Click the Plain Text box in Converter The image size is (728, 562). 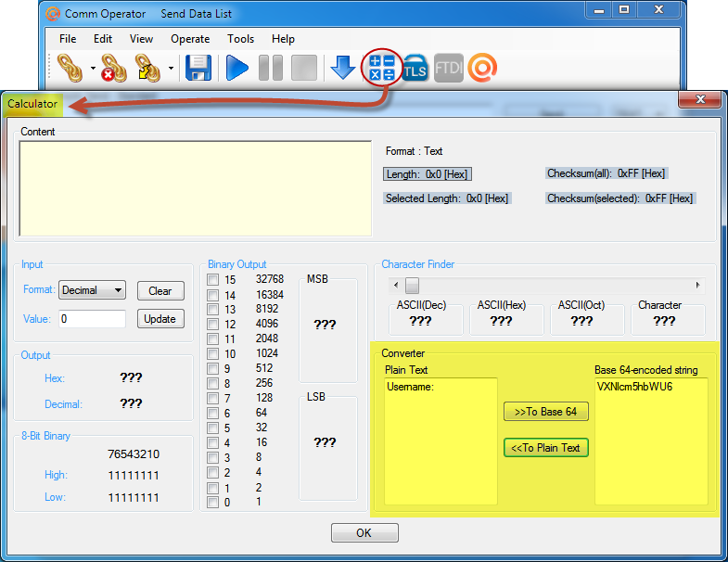(441, 441)
